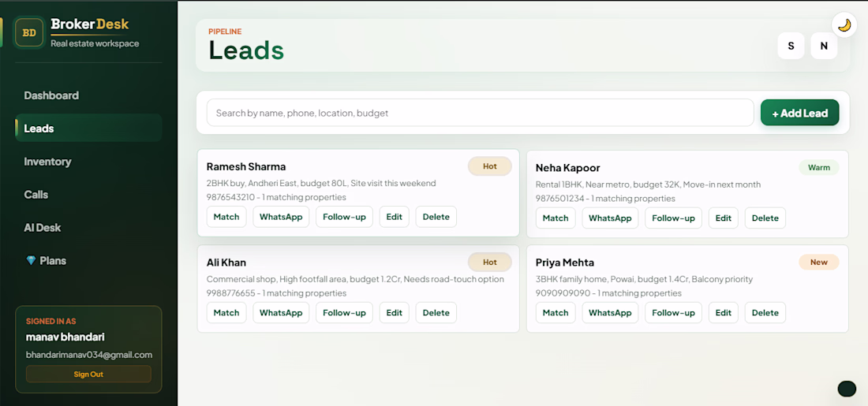This screenshot has width=868, height=406.
Task: Select the Ramesh Sharma name heading
Action: 245,166
